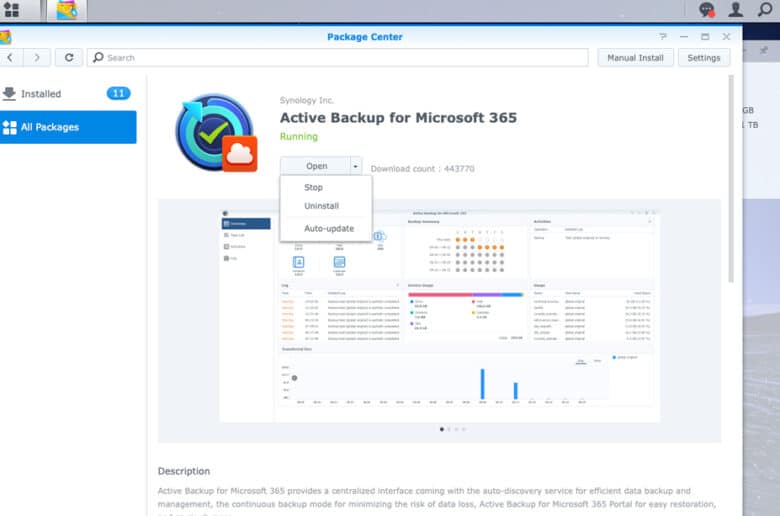Select the third screenshot carousel dot
780x516 pixels.
[x=456, y=429]
